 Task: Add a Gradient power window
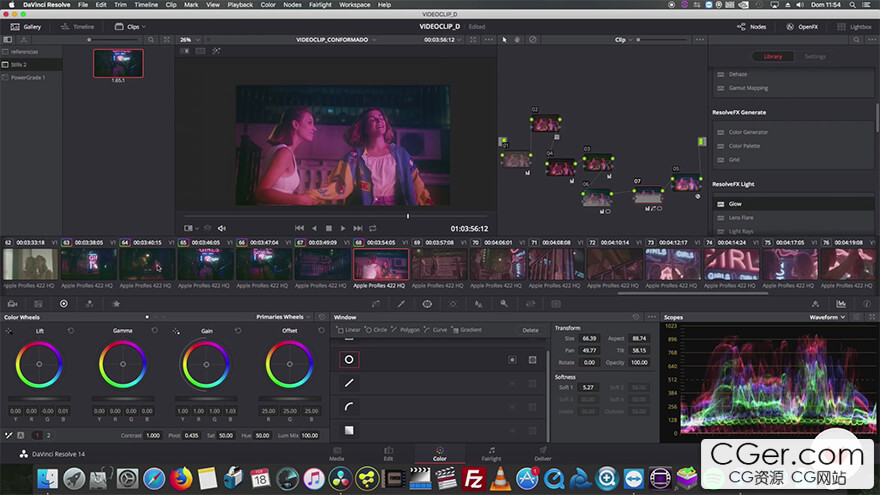coord(466,330)
